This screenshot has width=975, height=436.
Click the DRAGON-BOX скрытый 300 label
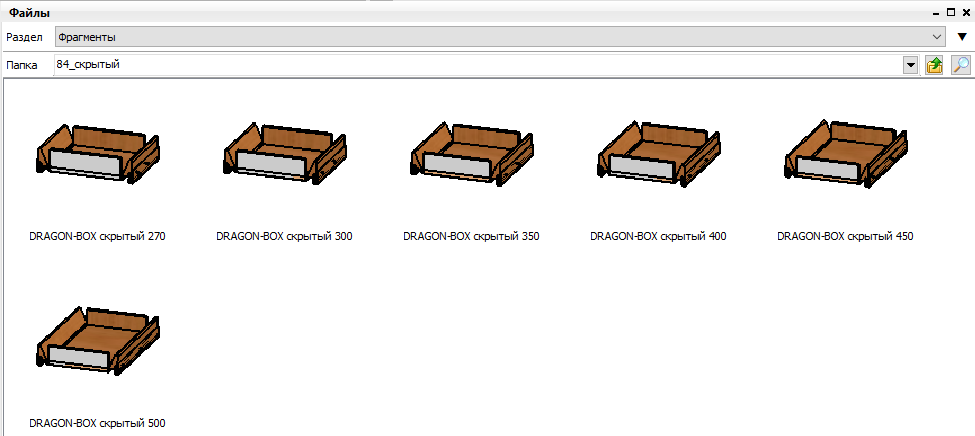pyautogui.click(x=284, y=236)
